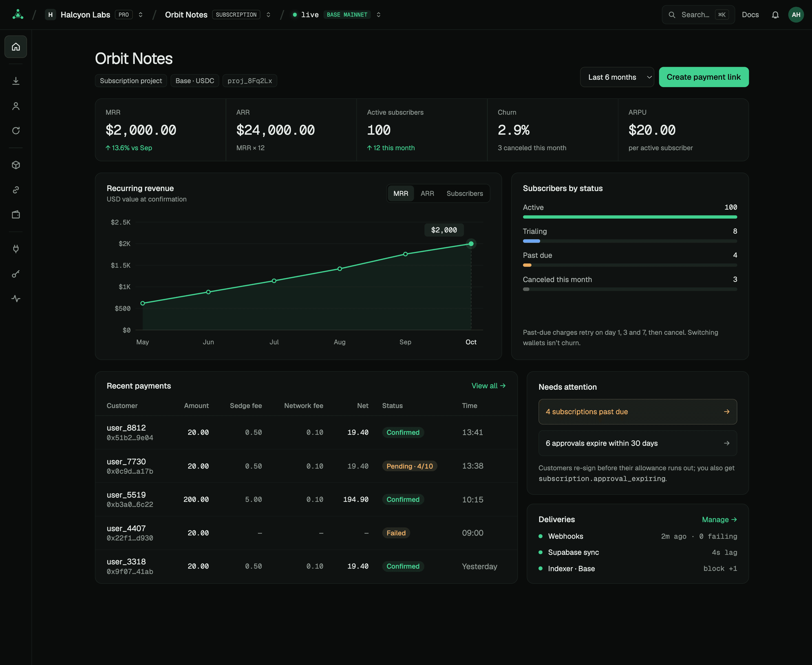Click the Oct data point on chart

[x=471, y=244]
